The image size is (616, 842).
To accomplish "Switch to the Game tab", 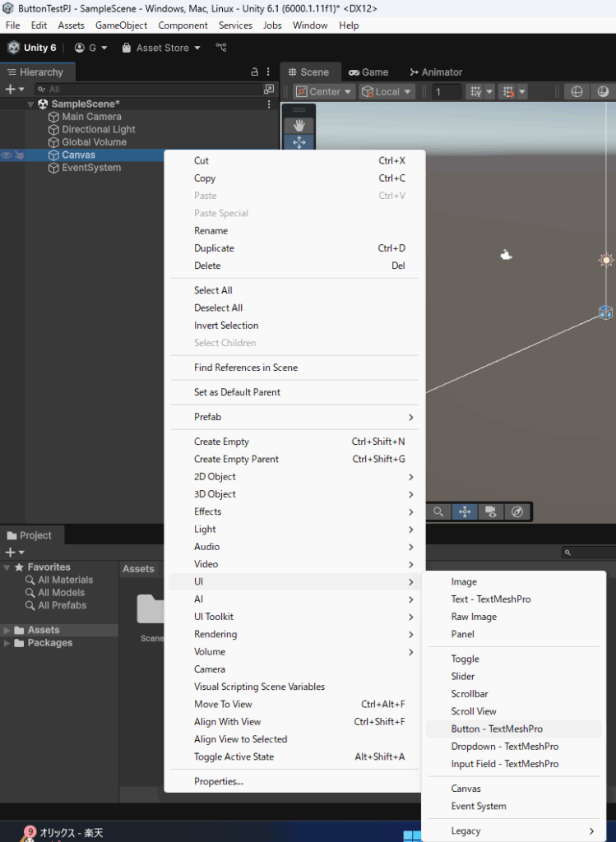I will [368, 72].
